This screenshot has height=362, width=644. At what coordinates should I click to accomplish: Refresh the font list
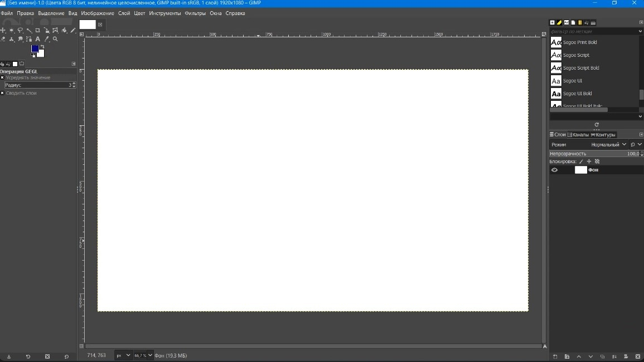pos(597,125)
